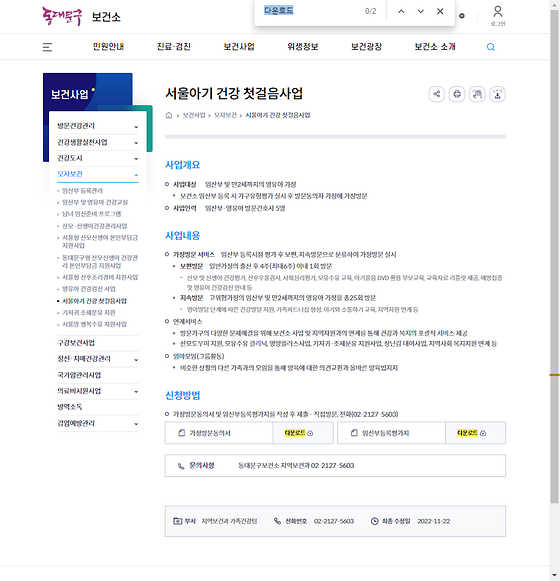560x581 pixels.
Task: Open 구강보건사업 sidebar item
Action: 76,343
